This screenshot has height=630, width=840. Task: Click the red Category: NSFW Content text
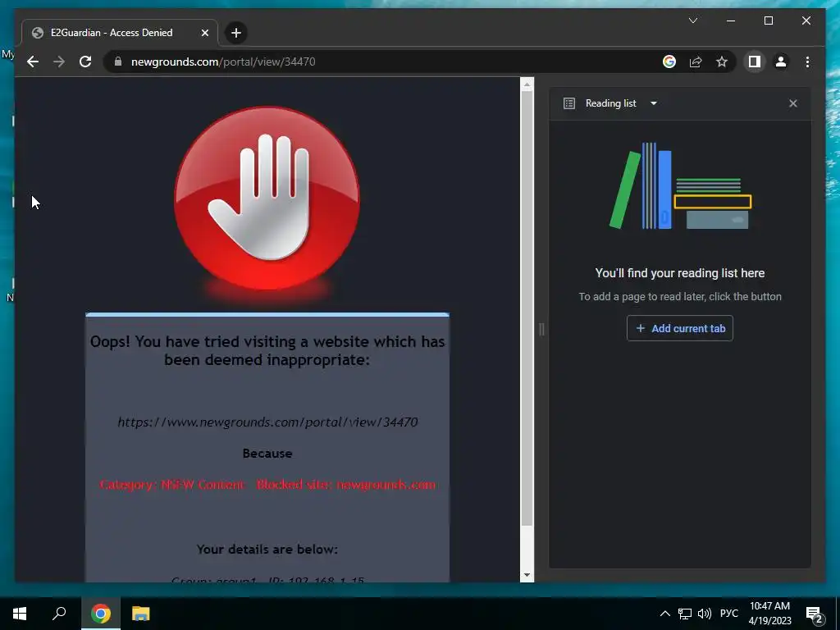pos(172,485)
